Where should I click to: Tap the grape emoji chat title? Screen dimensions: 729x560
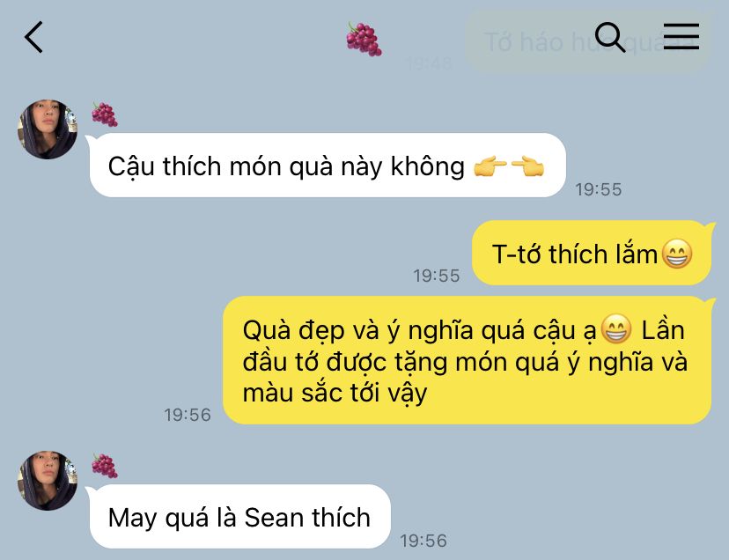[x=364, y=39]
